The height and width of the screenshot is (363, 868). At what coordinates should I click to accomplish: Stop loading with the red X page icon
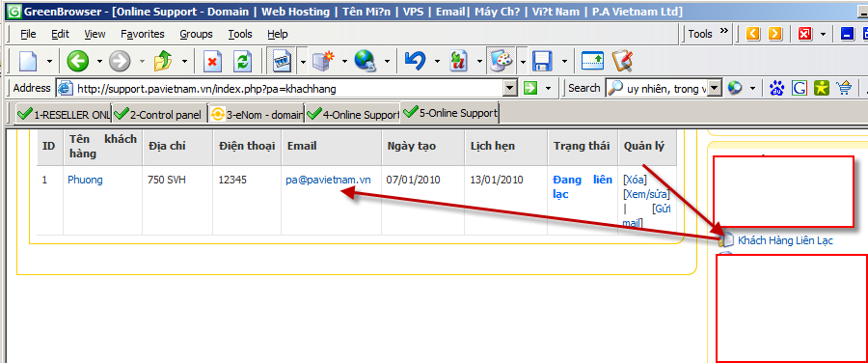(x=212, y=61)
